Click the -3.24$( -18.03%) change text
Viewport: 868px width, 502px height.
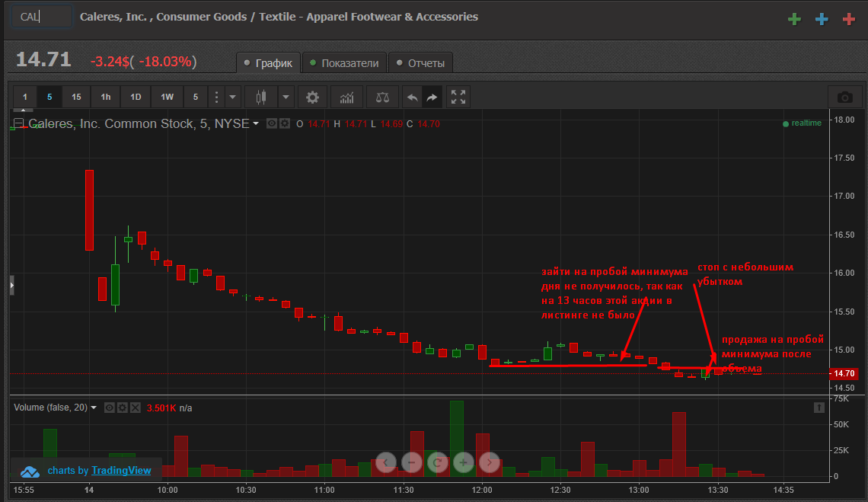pos(143,62)
